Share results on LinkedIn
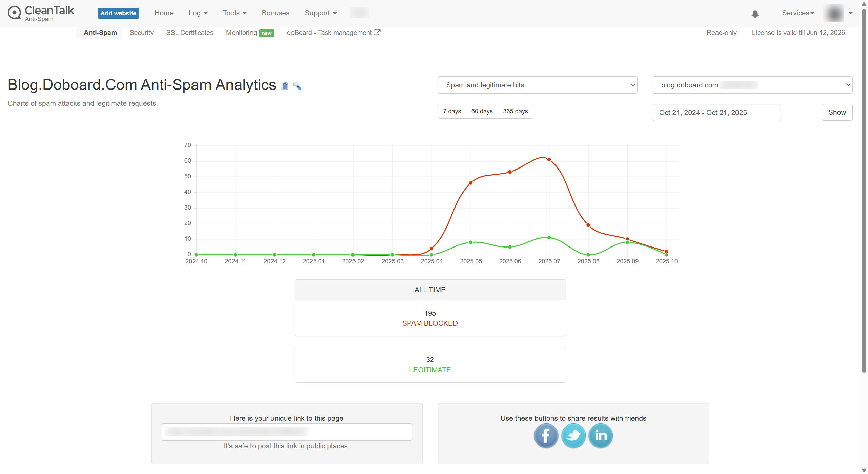Viewport: 868px width, 474px height. point(601,436)
